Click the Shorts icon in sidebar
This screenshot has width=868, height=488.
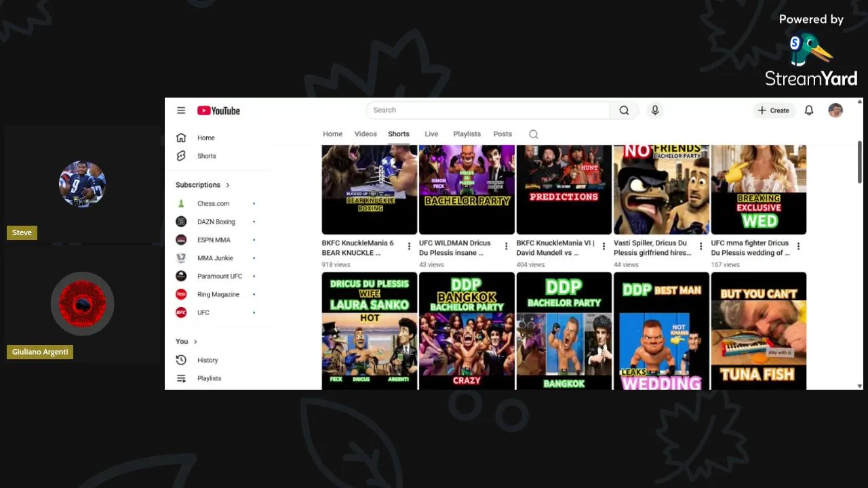click(181, 156)
